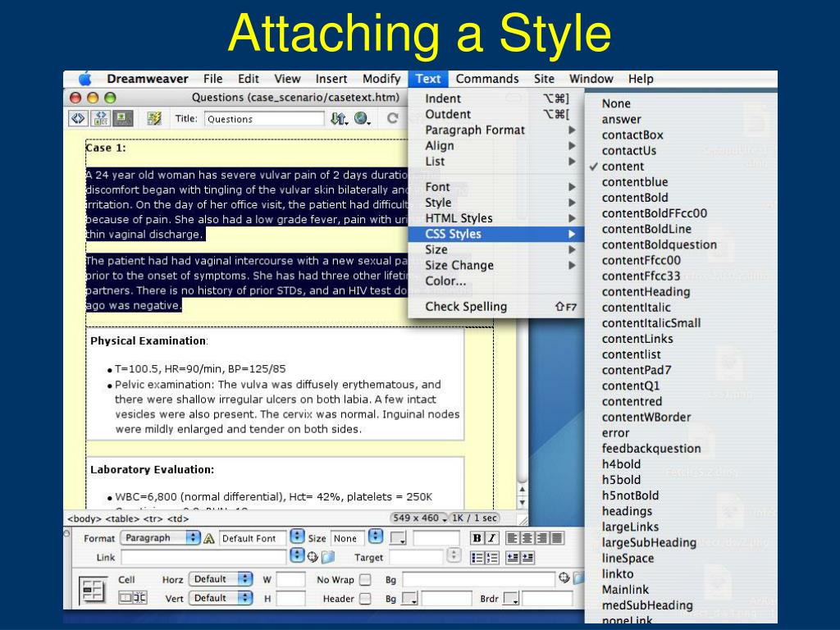Image resolution: width=840 pixels, height=630 pixels.
Task: Click the Bg image point-to-file icon
Action: coord(564,577)
